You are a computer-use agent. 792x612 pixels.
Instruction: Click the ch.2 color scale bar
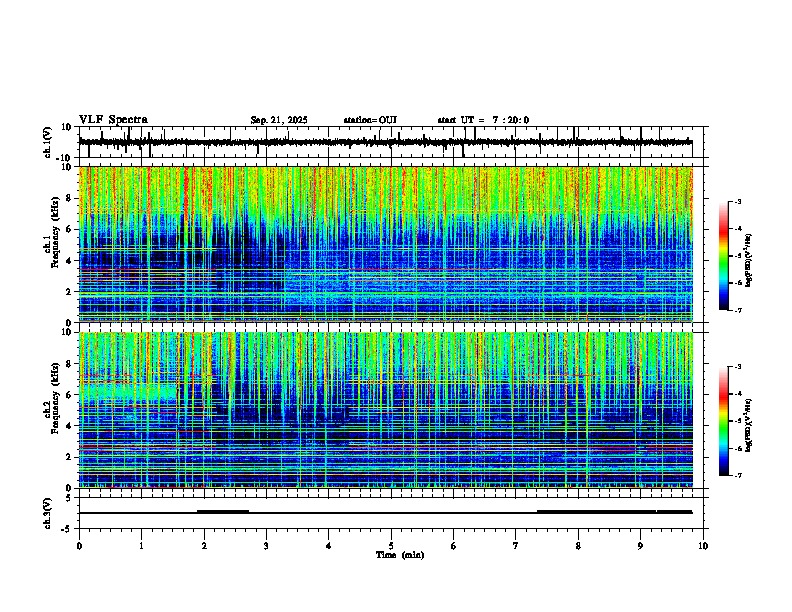point(724,421)
